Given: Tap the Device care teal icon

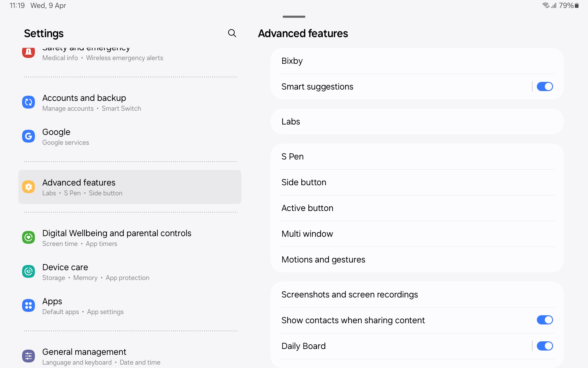Looking at the screenshot, I should (28, 271).
